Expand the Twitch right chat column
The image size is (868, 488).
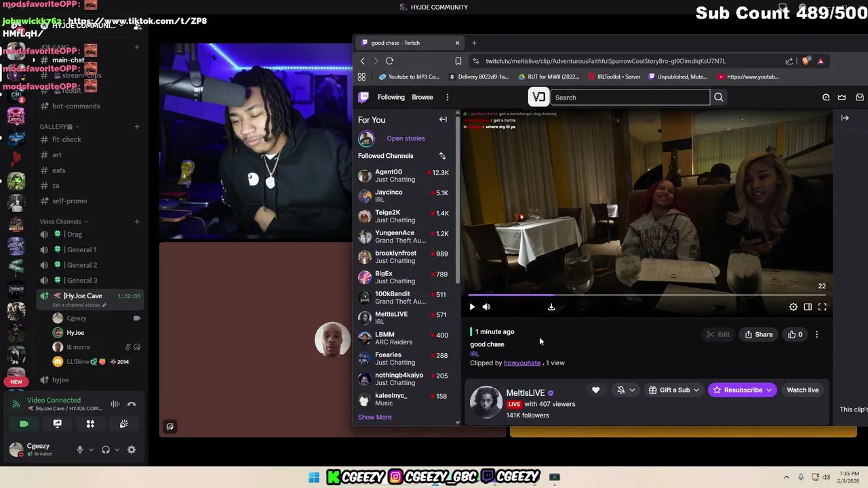point(845,118)
